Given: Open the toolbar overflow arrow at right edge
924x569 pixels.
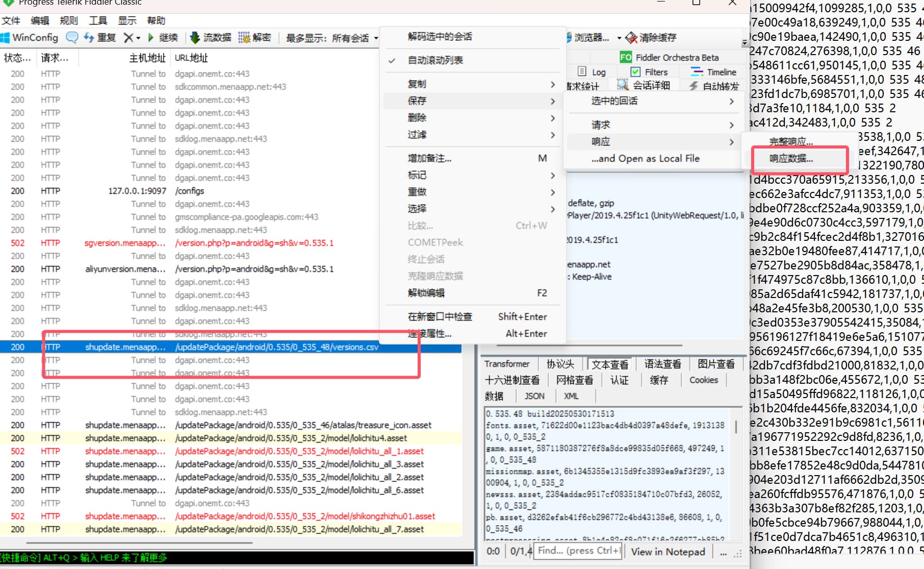Looking at the screenshot, I should tap(745, 42).
